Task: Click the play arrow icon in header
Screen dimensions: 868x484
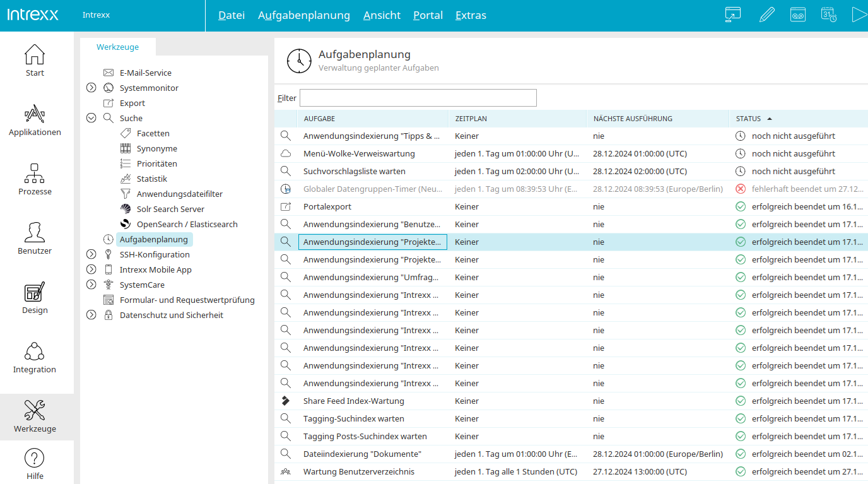Action: (x=859, y=15)
